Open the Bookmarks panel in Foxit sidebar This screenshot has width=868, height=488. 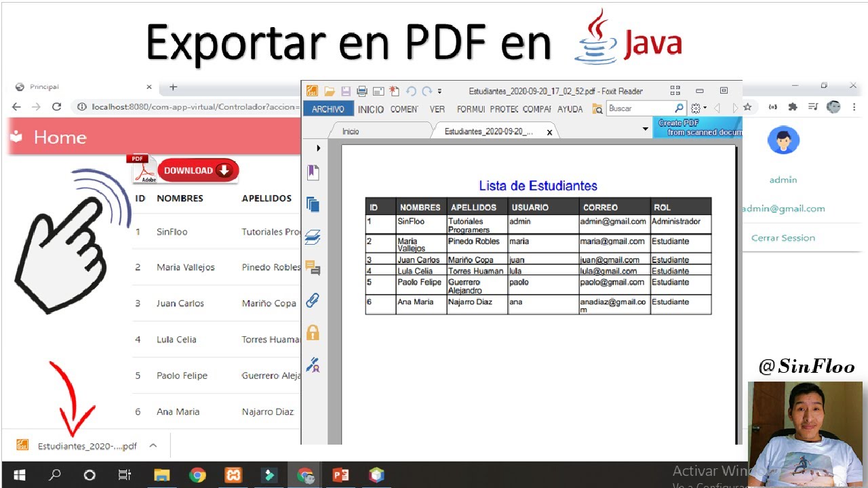(x=313, y=172)
